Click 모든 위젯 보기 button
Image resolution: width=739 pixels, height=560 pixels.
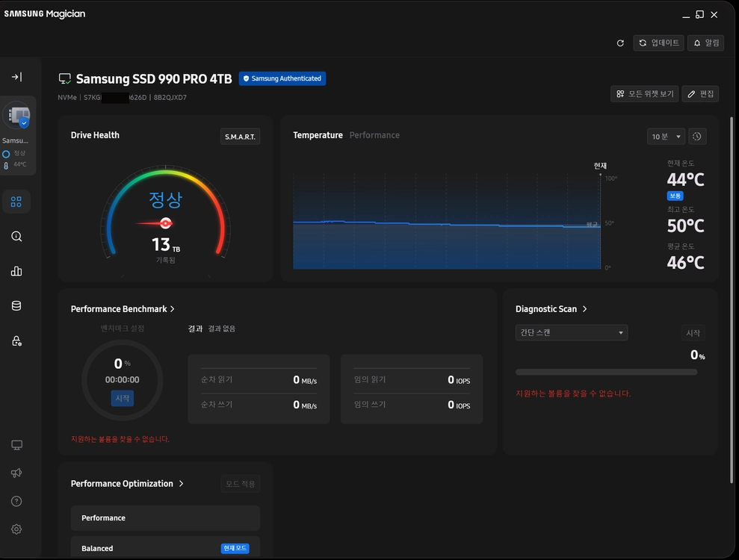(644, 94)
